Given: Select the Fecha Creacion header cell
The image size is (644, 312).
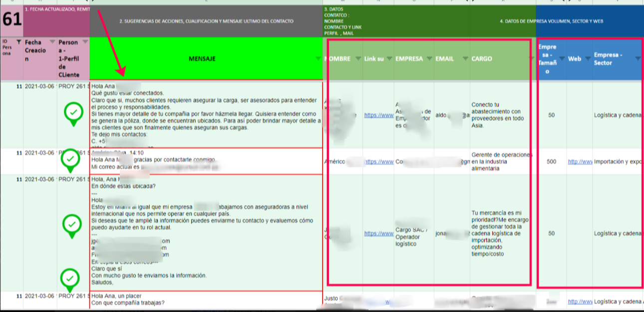Looking at the screenshot, I should click(40, 58).
